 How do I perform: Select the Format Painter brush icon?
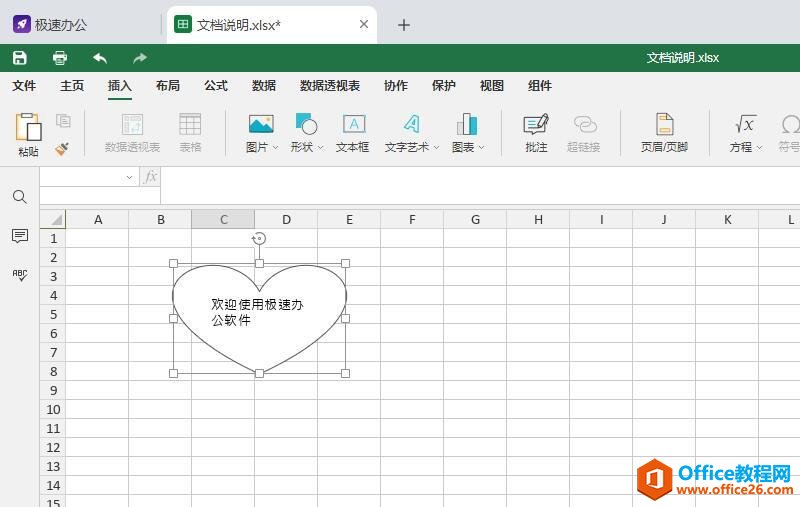pos(62,148)
